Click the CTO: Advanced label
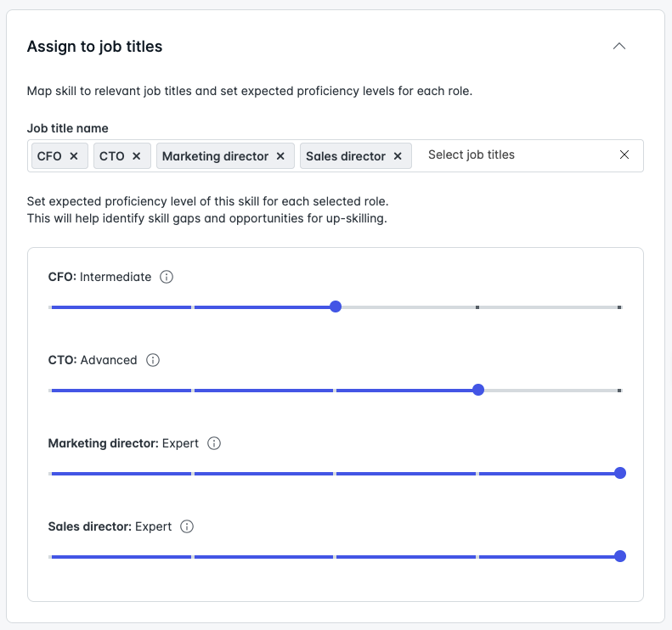The height and width of the screenshot is (630, 672). tap(93, 360)
